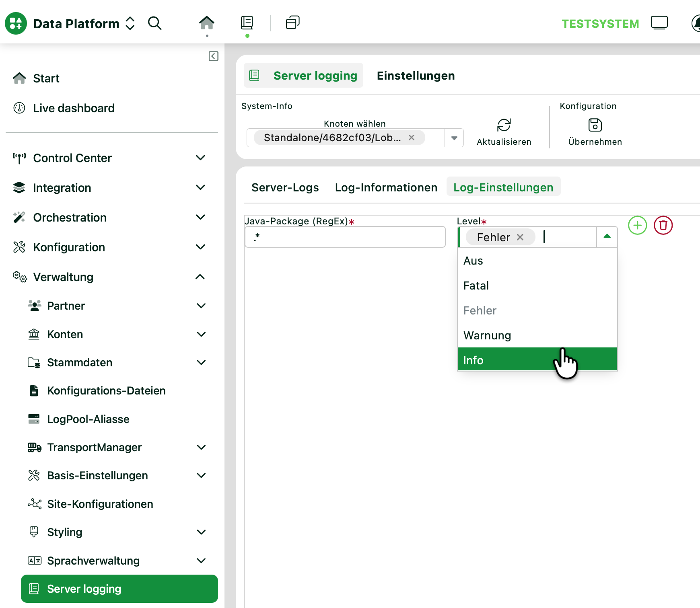
Task: Click the Konten bank icon
Action: [34, 334]
